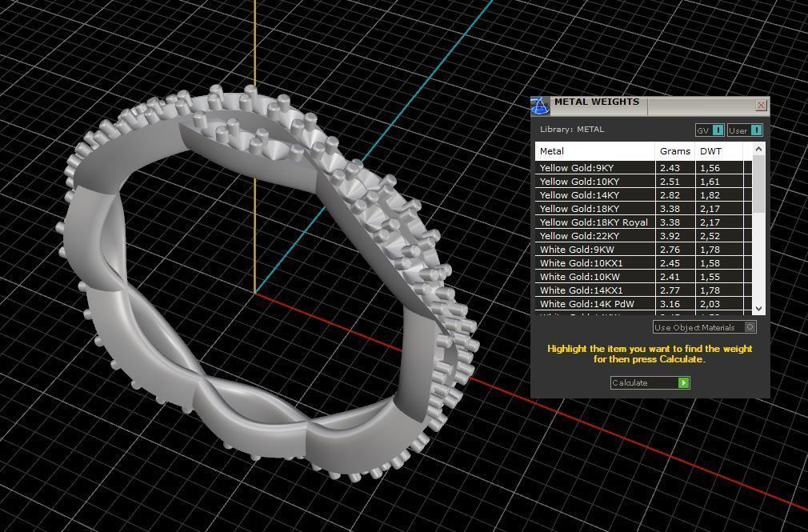
Task: Click the 2.43 grams value for 9KY
Action: 670,168
